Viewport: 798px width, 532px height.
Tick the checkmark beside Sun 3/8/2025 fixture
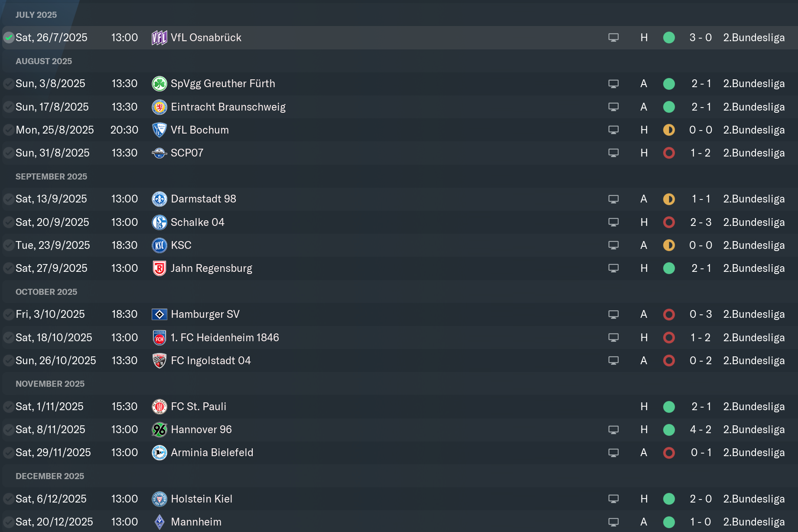[x=9, y=84]
